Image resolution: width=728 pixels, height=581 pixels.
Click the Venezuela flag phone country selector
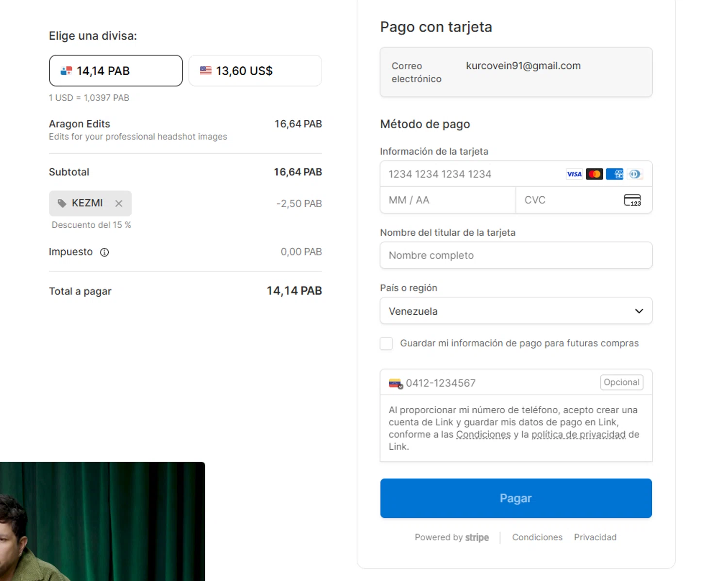(x=396, y=384)
